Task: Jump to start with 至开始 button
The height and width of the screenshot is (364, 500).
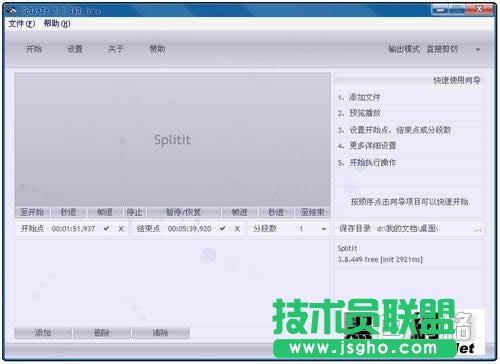Action: 32,212
